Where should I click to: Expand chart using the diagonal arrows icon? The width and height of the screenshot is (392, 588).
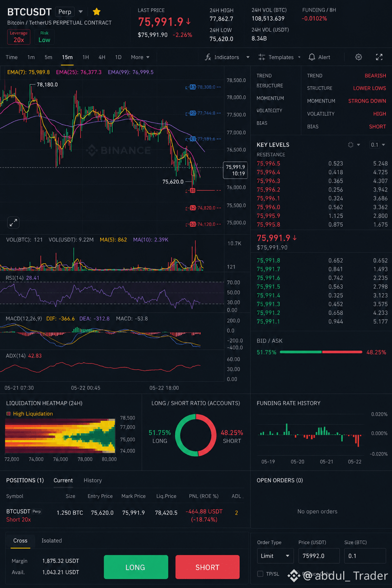click(13, 222)
